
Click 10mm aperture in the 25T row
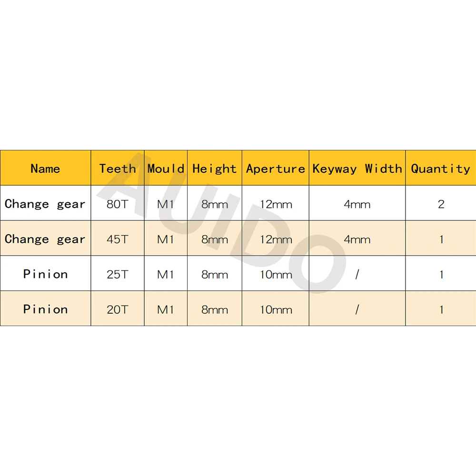click(x=276, y=274)
